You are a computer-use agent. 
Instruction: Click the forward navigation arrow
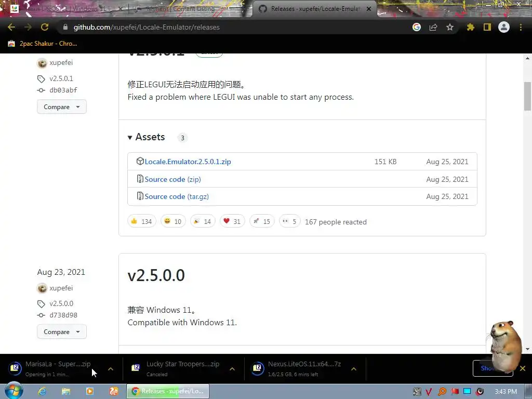click(x=28, y=27)
